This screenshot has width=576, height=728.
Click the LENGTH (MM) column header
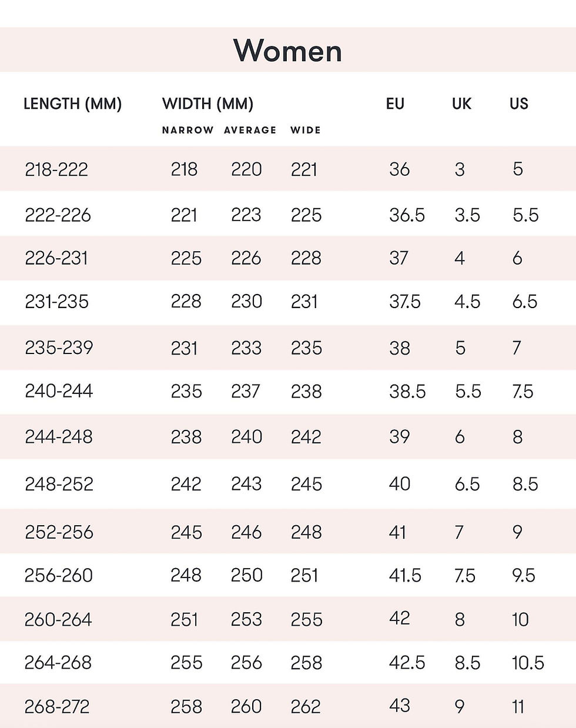point(72,104)
